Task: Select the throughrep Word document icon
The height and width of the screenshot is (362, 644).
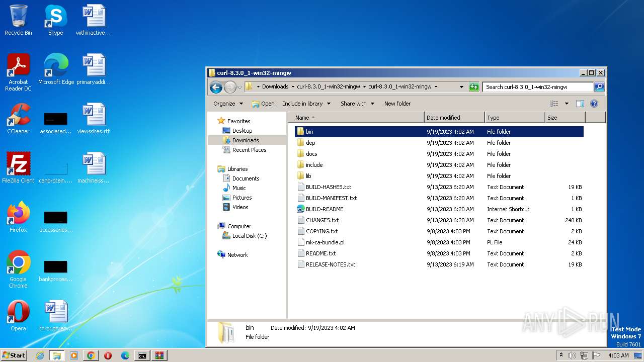Action: click(56, 316)
